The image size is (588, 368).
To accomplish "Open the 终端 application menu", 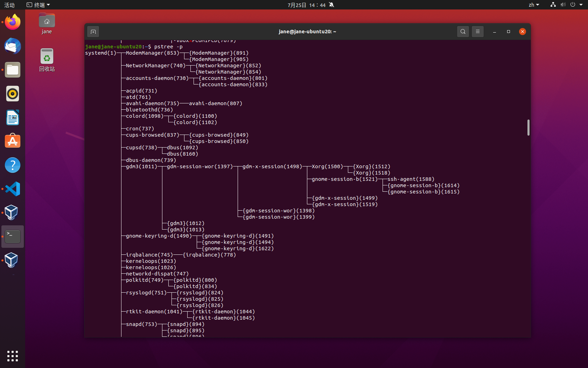I will coord(38,5).
